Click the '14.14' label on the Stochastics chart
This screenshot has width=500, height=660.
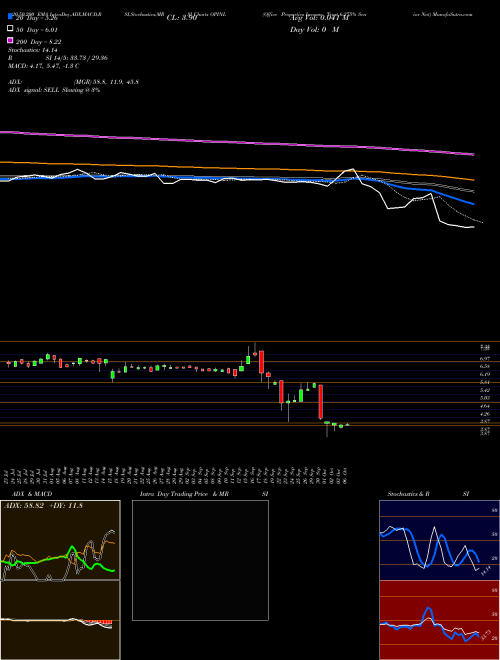(x=486, y=571)
